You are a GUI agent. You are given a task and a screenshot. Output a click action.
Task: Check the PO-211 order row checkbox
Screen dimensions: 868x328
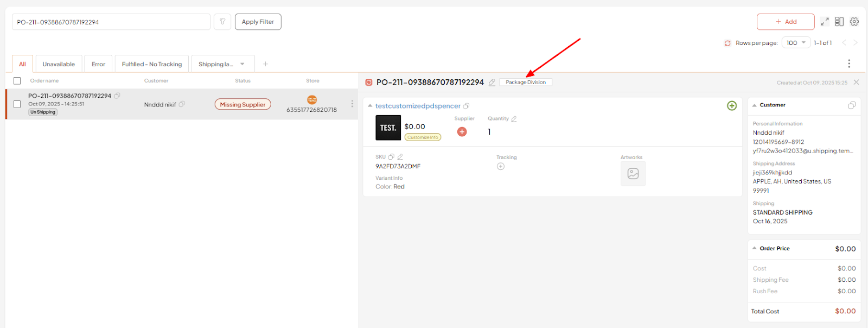[17, 104]
